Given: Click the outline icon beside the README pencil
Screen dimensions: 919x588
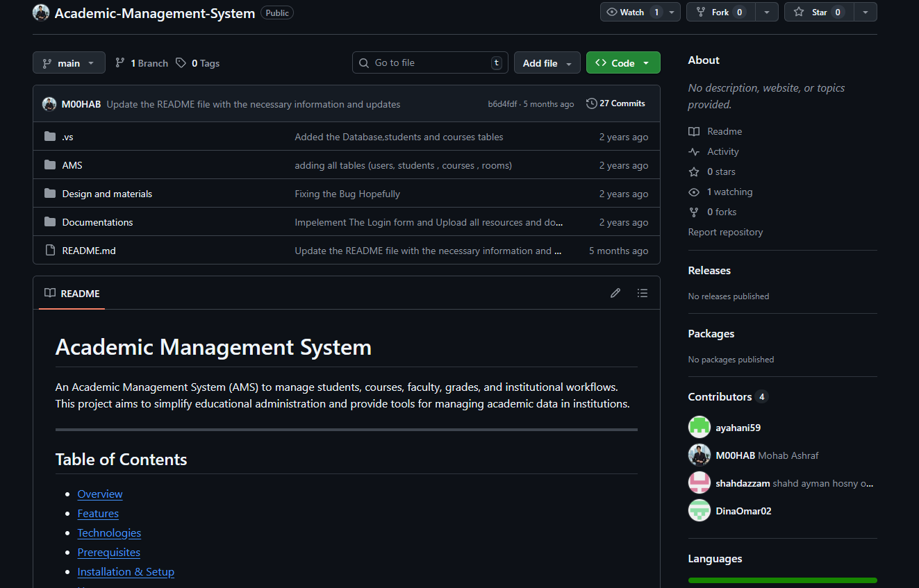Looking at the screenshot, I should (x=643, y=293).
